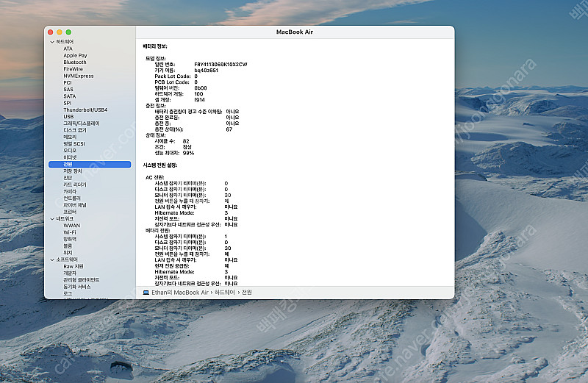Collapse the 하드웨어 section chevron

tap(52, 42)
